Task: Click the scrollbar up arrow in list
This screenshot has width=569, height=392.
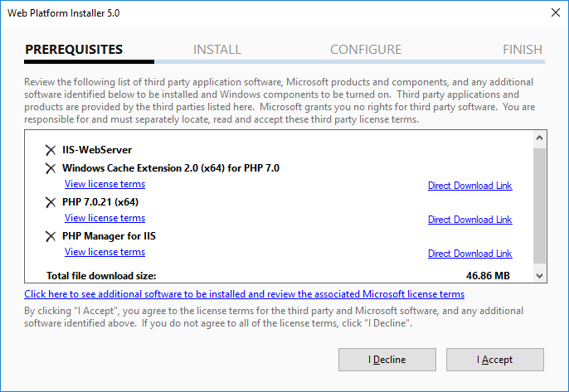Action: (x=539, y=138)
